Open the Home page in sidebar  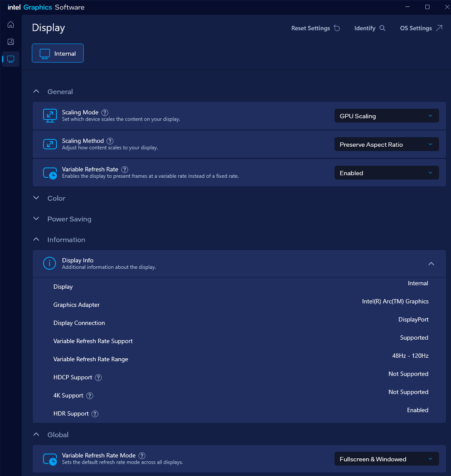pos(10,25)
